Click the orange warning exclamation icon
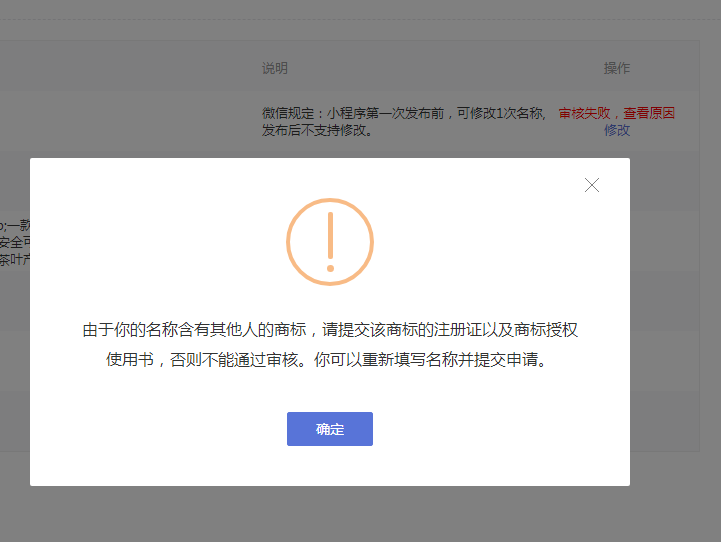 (330, 242)
